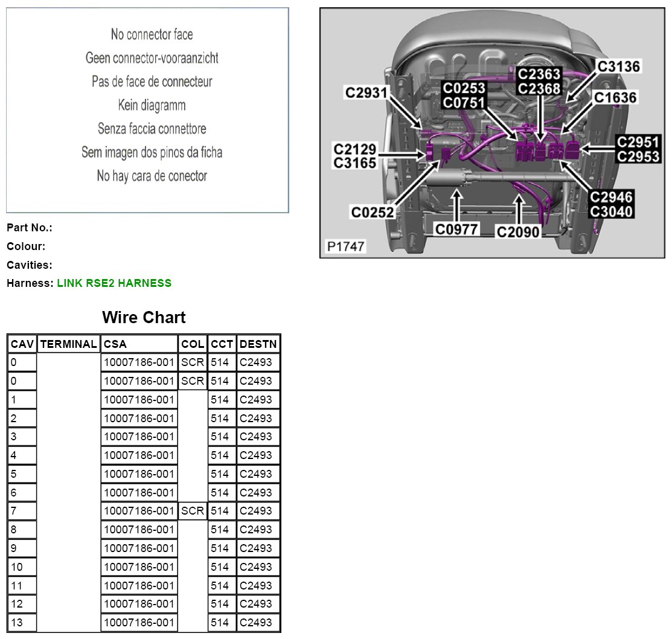Select the C2363 connector label

(x=540, y=75)
